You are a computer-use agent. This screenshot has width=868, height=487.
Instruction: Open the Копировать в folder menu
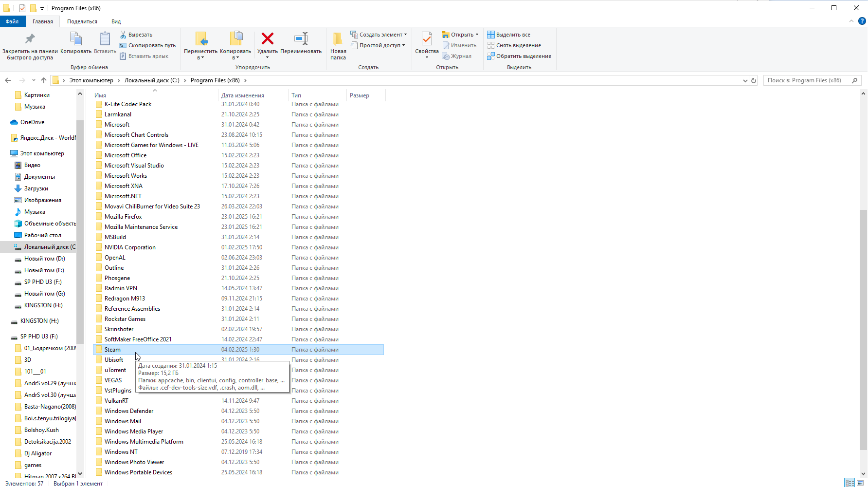tap(235, 46)
